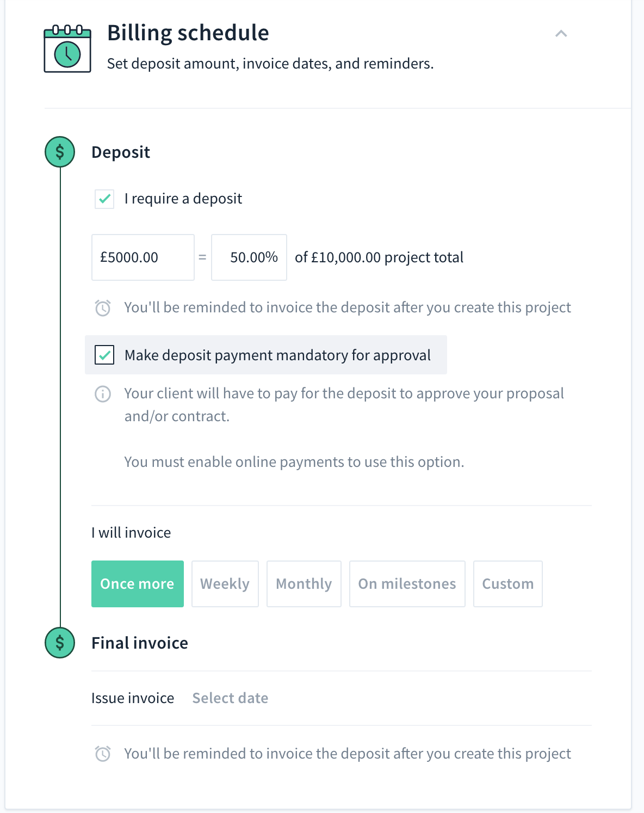Click the Billing schedule heading
The image size is (644, 813).
point(188,33)
